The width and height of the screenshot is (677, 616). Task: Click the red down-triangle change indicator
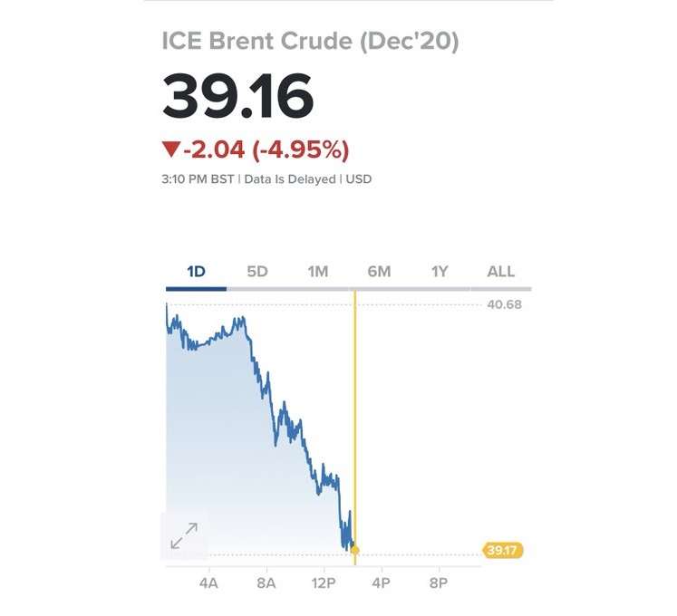click(x=171, y=149)
